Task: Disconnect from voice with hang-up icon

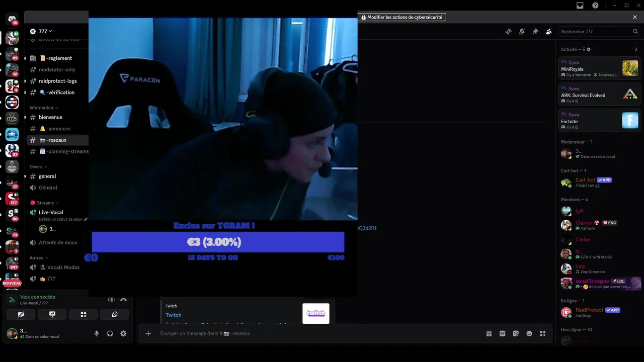Action: (123, 300)
